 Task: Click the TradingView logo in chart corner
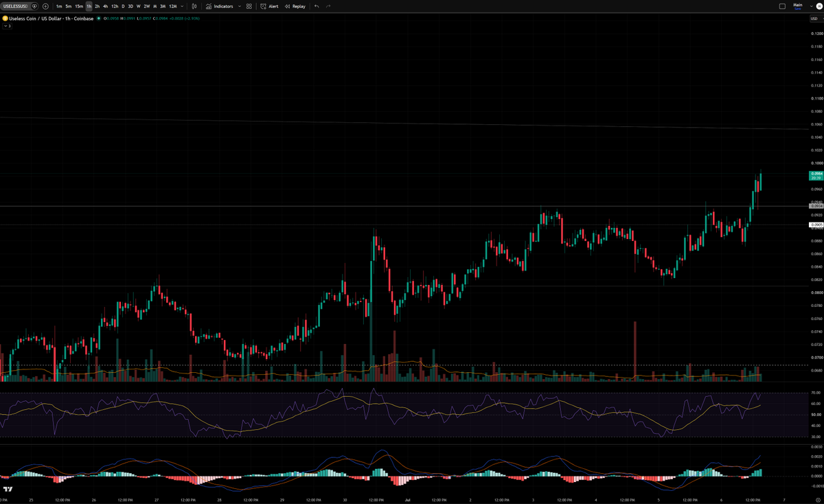tap(8, 489)
